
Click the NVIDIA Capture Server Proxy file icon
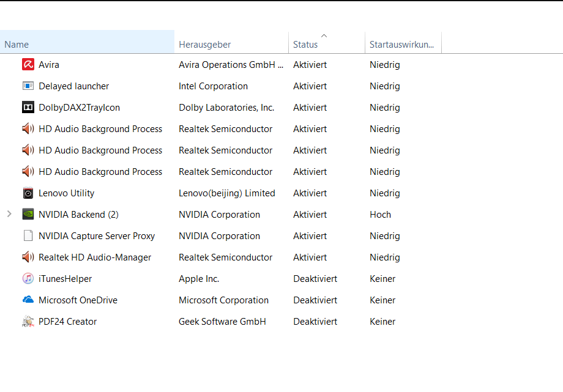[x=28, y=236]
